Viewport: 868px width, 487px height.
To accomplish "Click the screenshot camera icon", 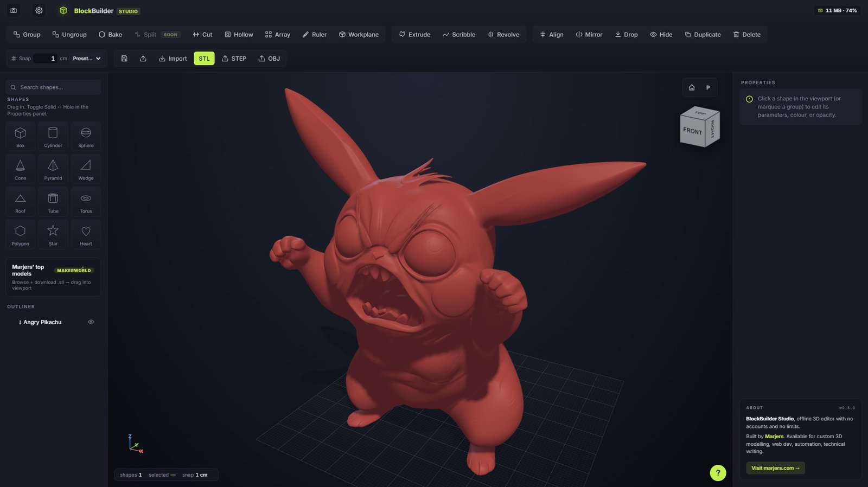I will 14,10.
